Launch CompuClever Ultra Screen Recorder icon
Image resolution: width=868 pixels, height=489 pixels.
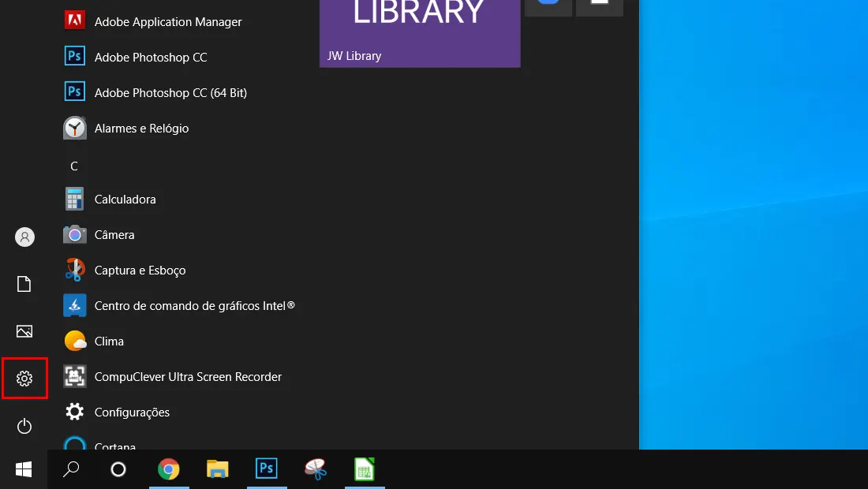point(75,376)
